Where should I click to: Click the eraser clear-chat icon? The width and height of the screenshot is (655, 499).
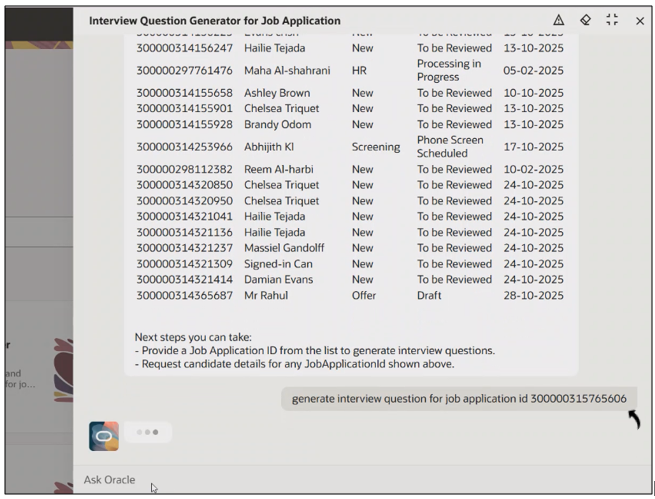[585, 20]
